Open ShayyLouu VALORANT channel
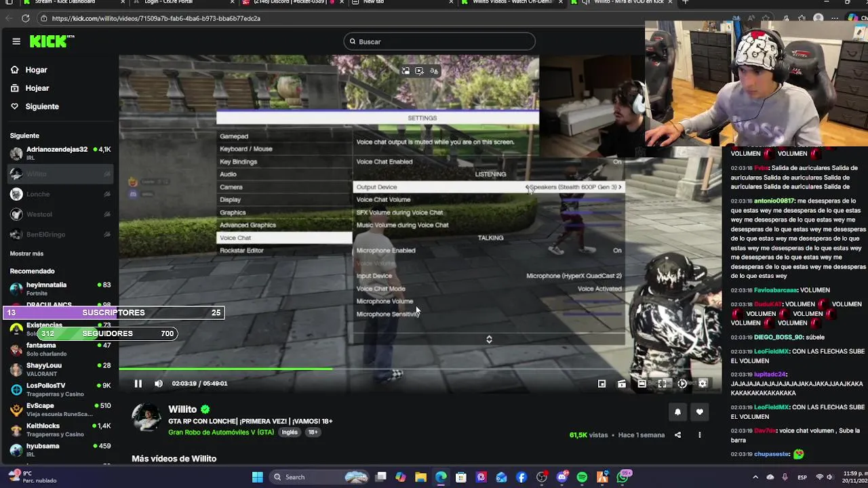 click(60, 369)
